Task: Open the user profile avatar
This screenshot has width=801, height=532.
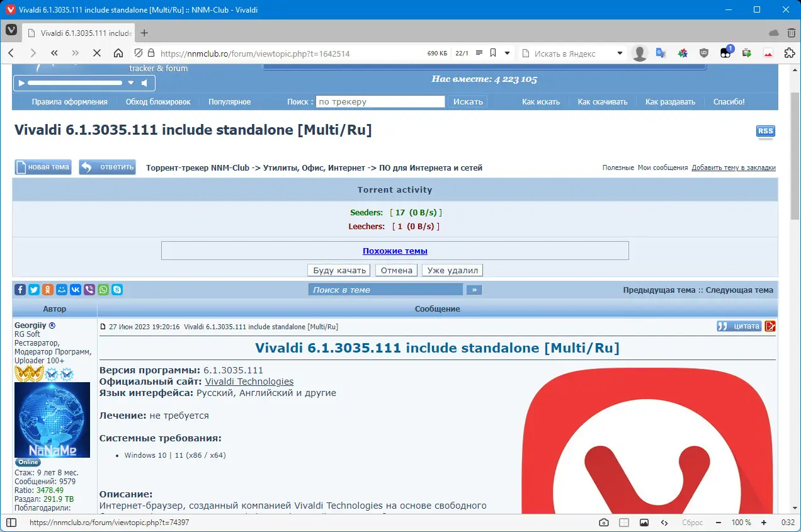Action: [x=640, y=54]
